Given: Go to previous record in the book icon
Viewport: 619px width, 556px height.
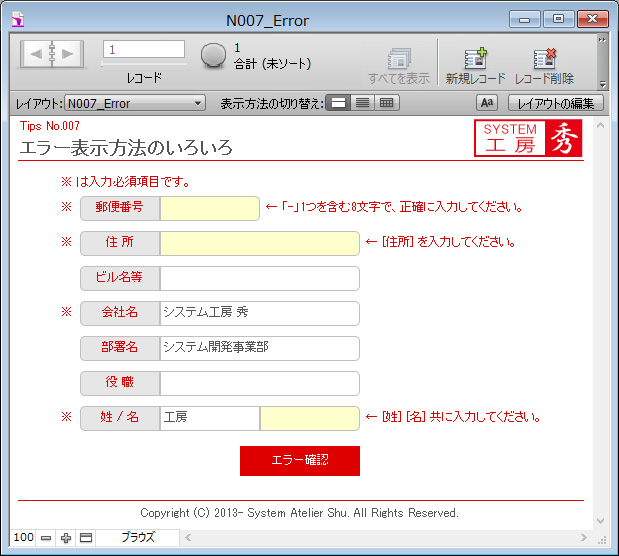Looking at the screenshot, I should [36, 54].
